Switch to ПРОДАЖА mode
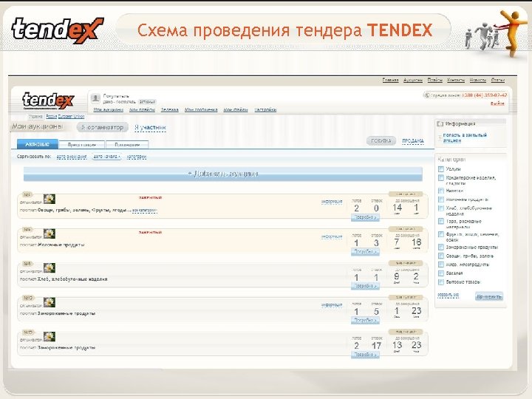This screenshot has width=532, height=399. tap(413, 141)
